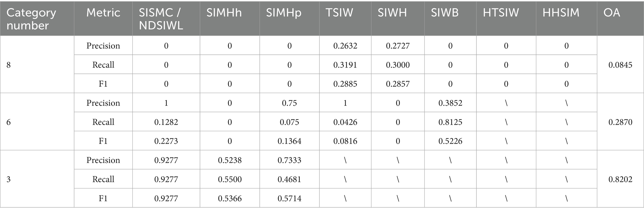This screenshot has width=644, height=213.
Task: Select the Metric column header
Action: pyautogui.click(x=103, y=13)
